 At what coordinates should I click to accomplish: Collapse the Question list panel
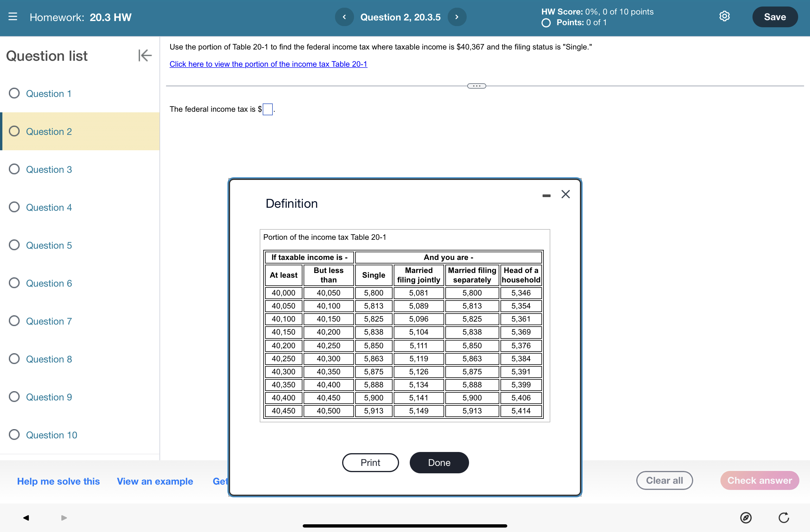[145, 55]
